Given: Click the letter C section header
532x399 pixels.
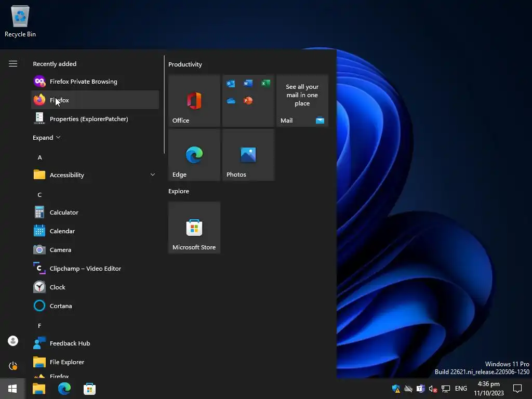Looking at the screenshot, I should pyautogui.click(x=39, y=195).
